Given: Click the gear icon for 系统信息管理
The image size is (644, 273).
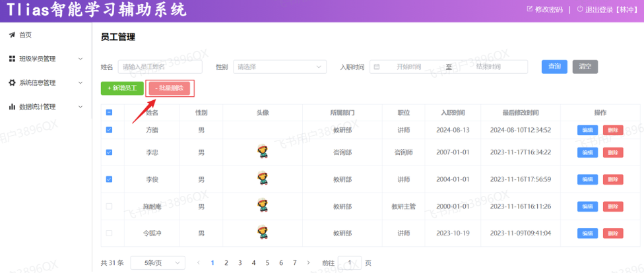Looking at the screenshot, I should coord(12,82).
